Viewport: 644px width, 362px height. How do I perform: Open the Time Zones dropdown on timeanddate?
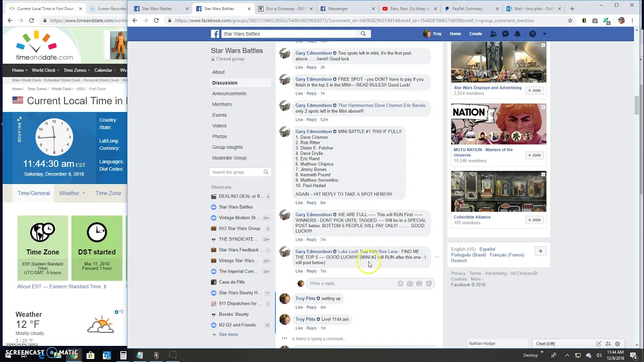click(77, 70)
